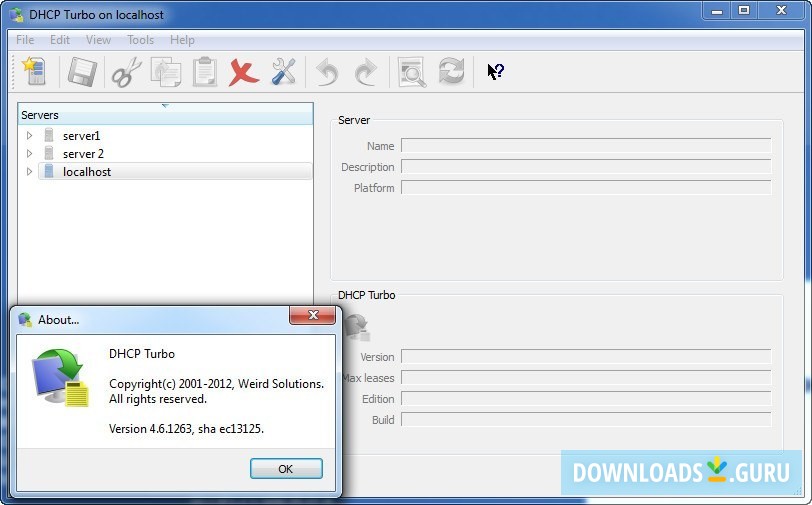Click the Copy toolbar icon

pos(166,71)
